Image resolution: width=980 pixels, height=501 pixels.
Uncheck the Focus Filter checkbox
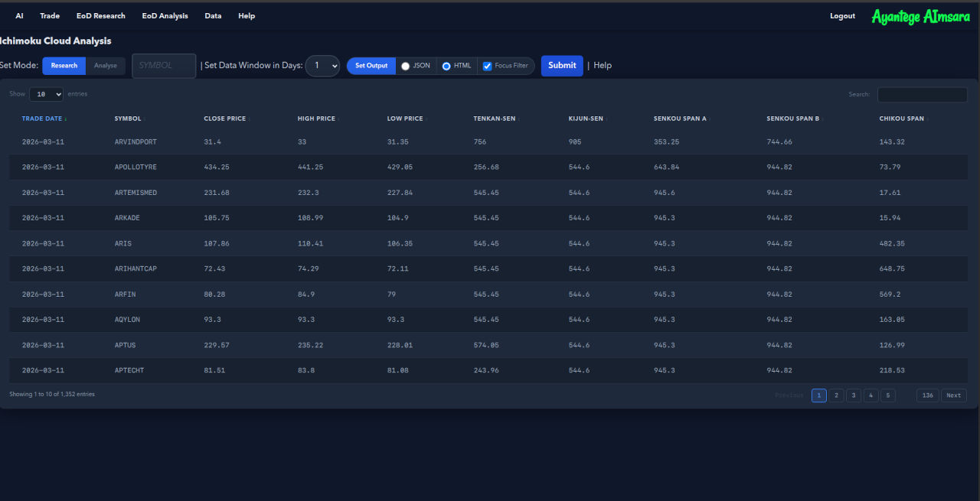[488, 66]
